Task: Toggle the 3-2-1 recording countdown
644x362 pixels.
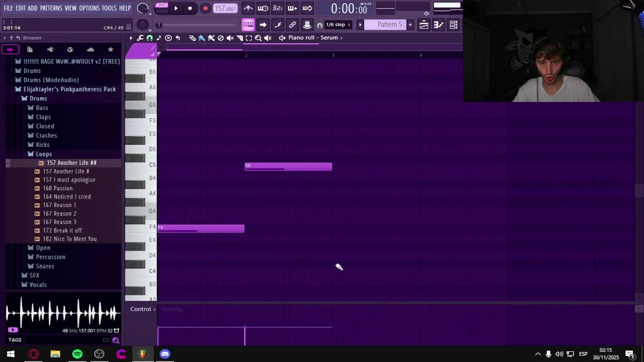Action: [277, 8]
